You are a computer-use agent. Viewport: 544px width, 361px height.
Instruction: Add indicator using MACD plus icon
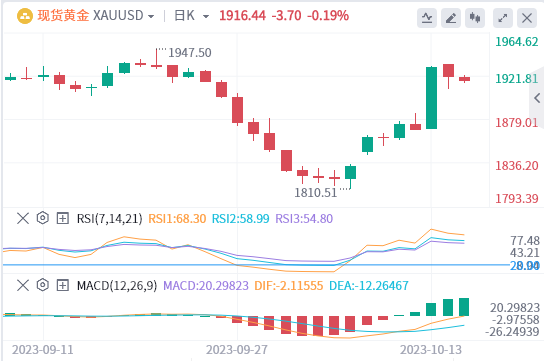coord(63,285)
